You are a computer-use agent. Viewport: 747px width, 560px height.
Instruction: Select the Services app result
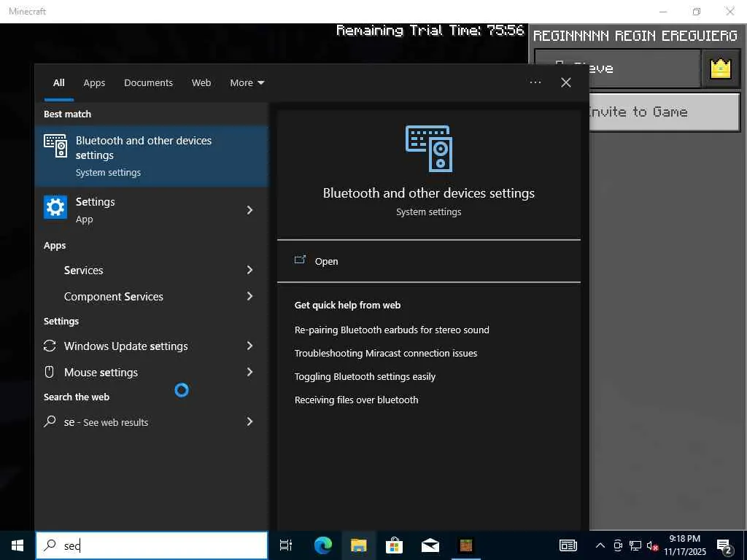[x=152, y=270]
